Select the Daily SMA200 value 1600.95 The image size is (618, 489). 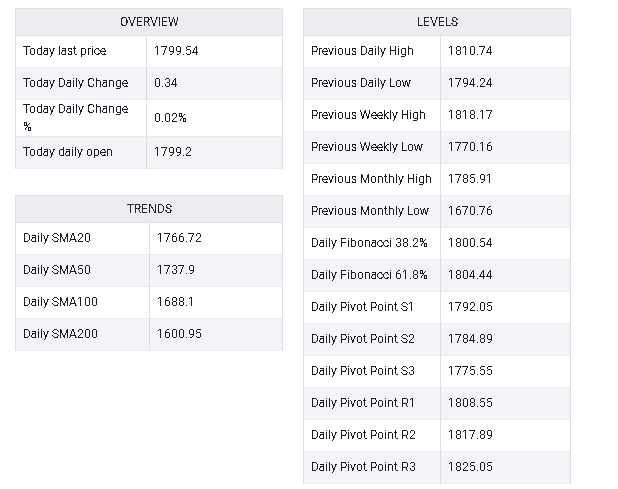(179, 334)
